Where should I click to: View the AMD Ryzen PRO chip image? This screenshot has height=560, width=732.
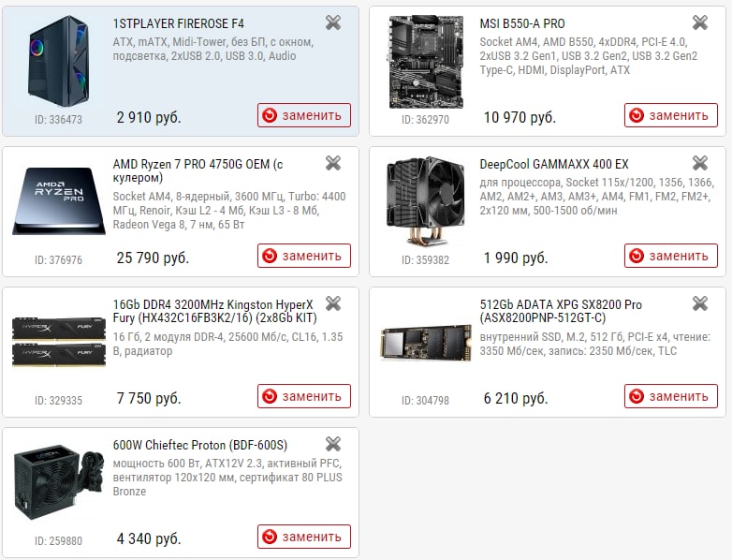58,200
